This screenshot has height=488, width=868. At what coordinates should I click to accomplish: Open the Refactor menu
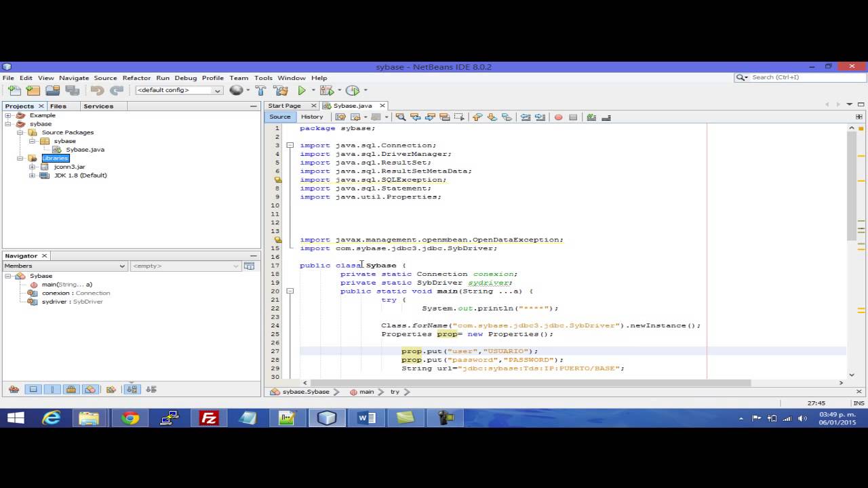(136, 78)
